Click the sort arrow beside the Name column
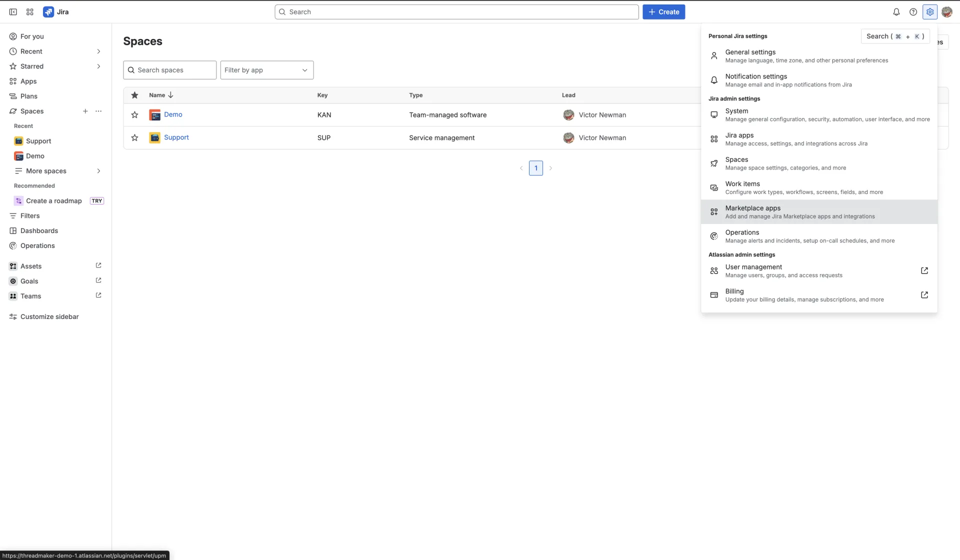 pyautogui.click(x=170, y=95)
